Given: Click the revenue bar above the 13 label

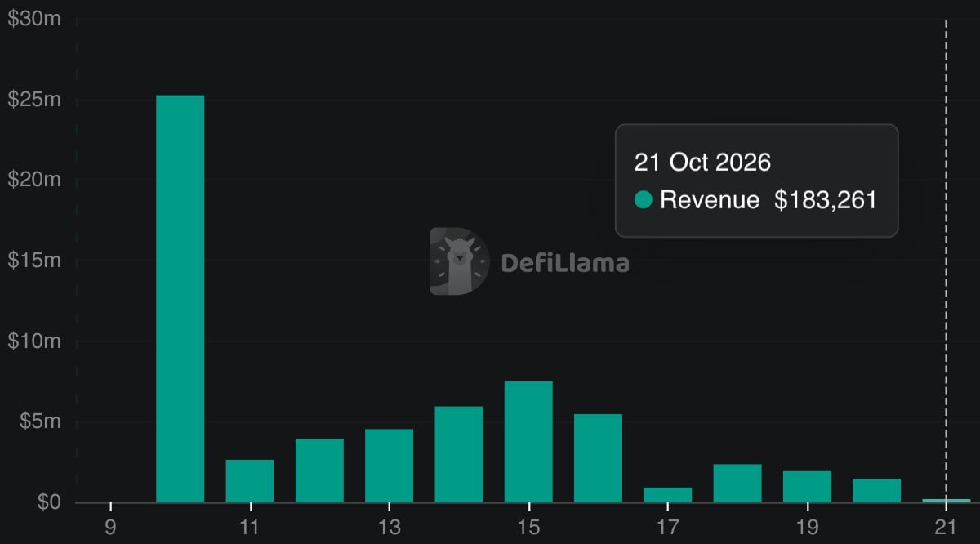Looking at the screenshot, I should pyautogui.click(x=390, y=466).
